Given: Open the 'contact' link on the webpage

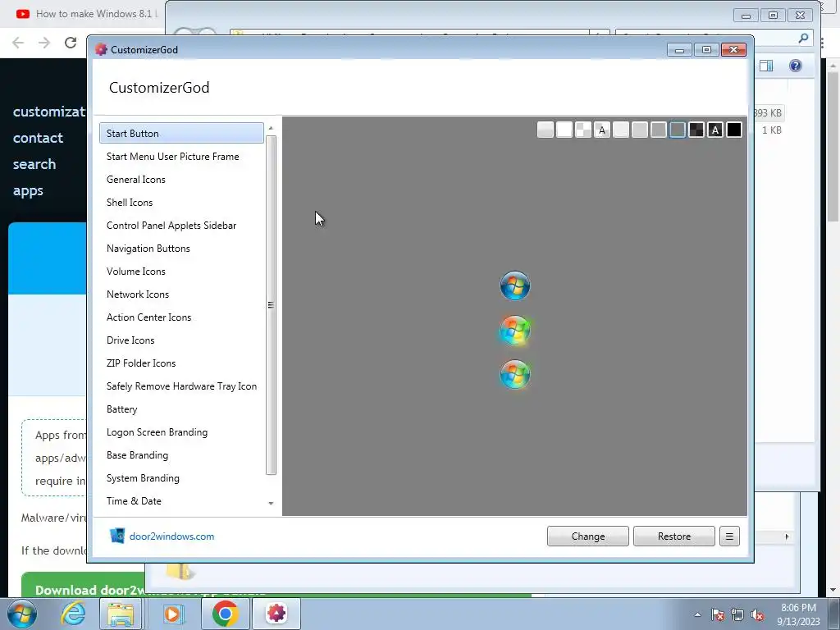Looking at the screenshot, I should [38, 138].
